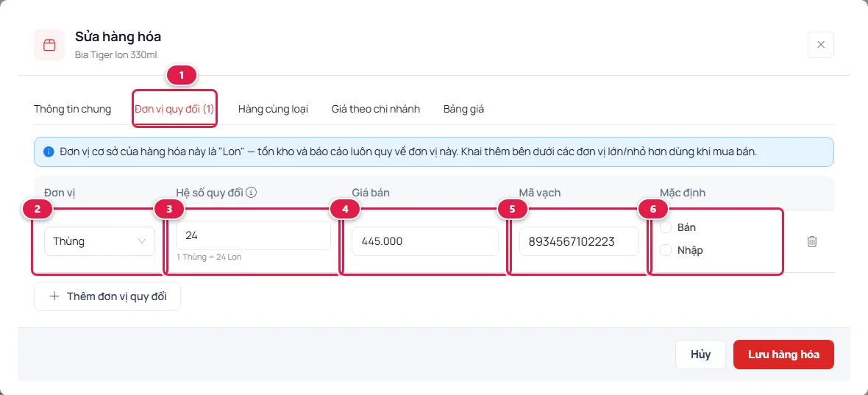Tick the Nhập default checkbox
Viewport: 868px width, 395px height.
tap(666, 251)
